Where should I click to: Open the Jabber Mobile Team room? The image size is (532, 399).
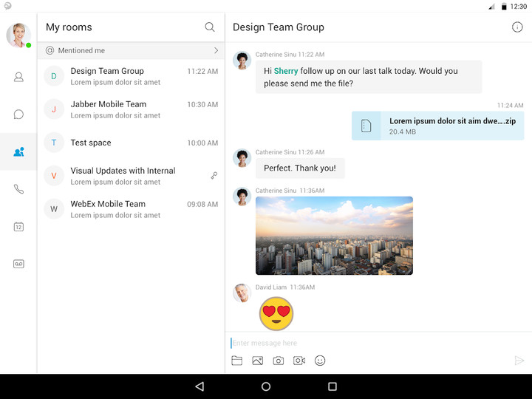click(132, 109)
